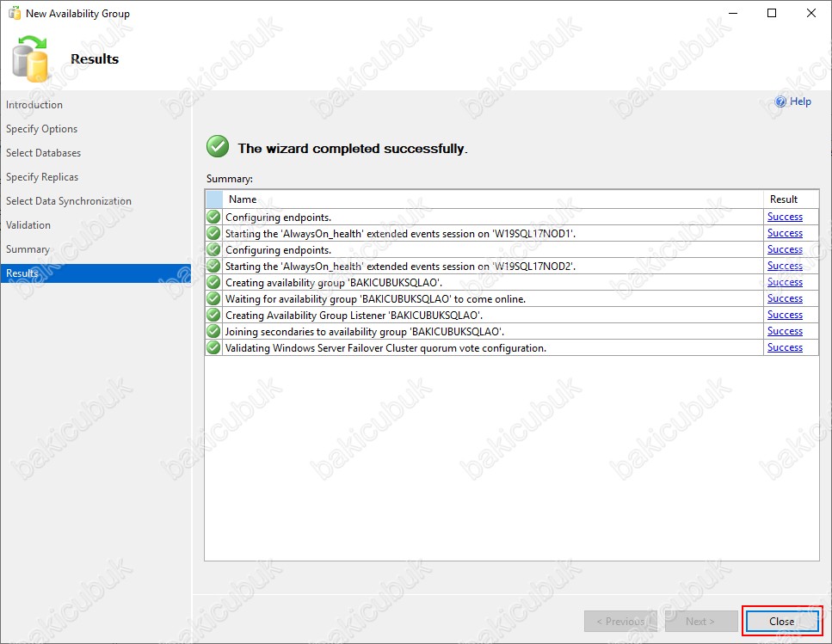Go to the Specify Replicas step
The height and width of the screenshot is (644, 832).
tap(42, 177)
